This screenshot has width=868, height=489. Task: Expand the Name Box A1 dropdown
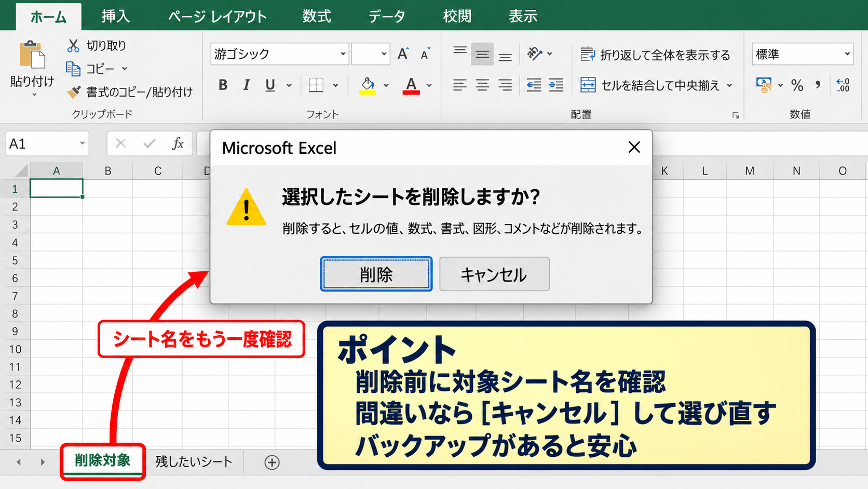click(82, 143)
